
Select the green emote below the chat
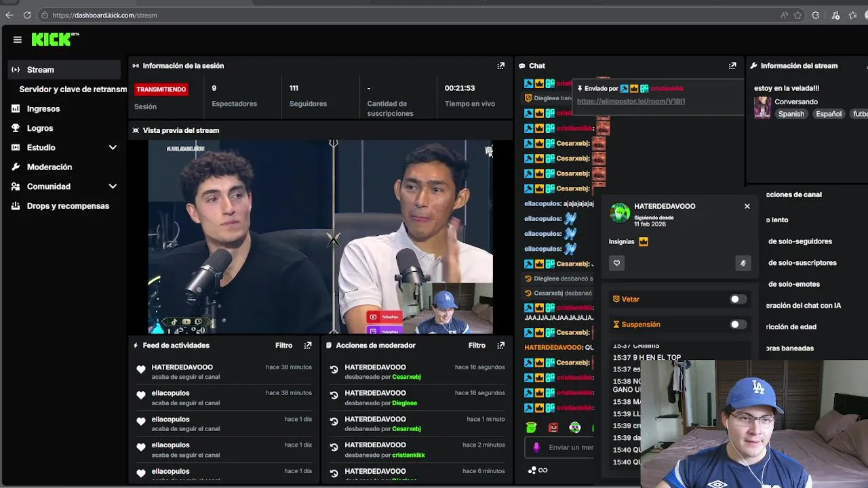click(x=531, y=428)
